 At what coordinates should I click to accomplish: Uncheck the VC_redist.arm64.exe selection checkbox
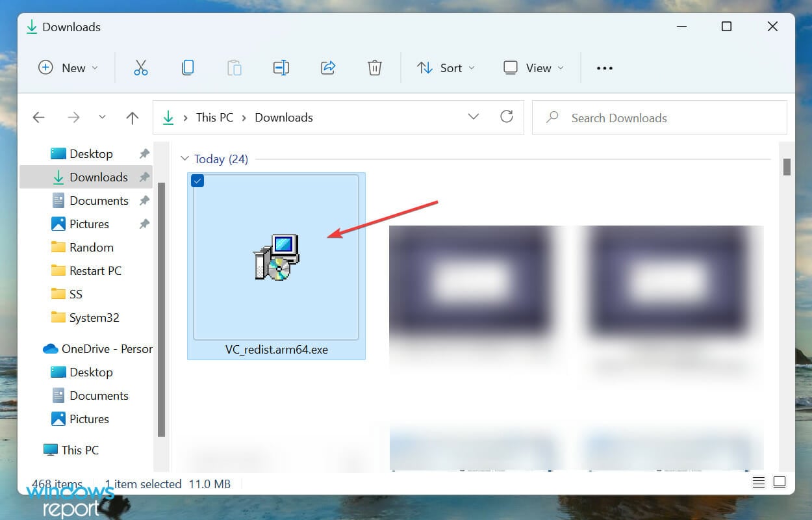click(x=198, y=181)
